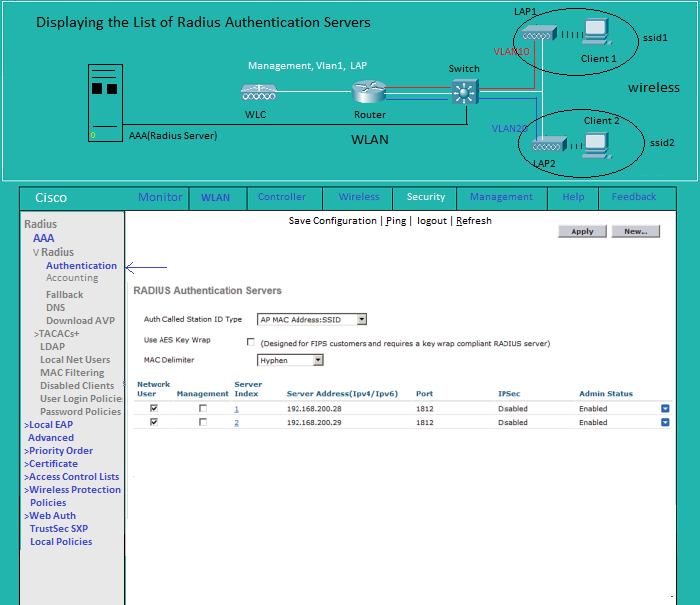The image size is (700, 605).
Task: Expand the TACACs+ tree node
Action: 36,334
